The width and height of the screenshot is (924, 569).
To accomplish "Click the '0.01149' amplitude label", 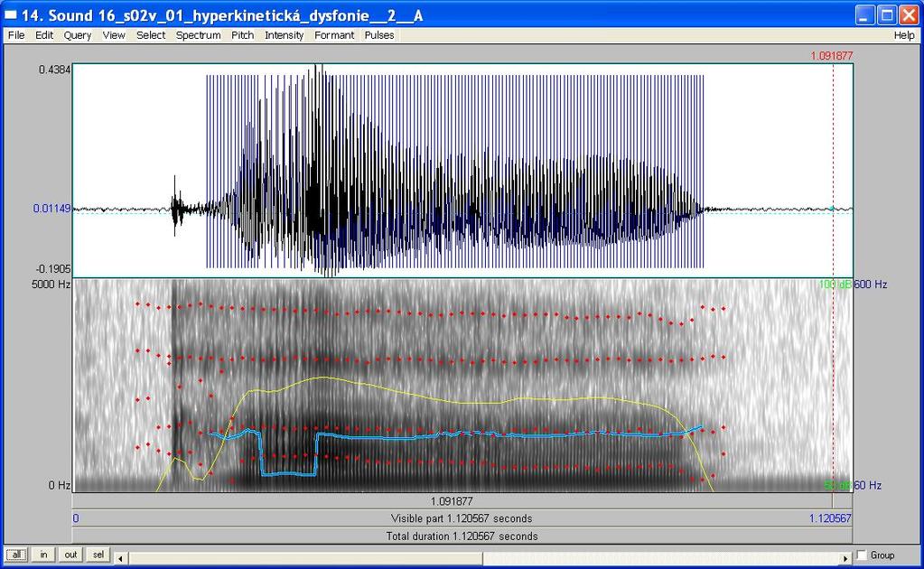I will [x=51, y=209].
